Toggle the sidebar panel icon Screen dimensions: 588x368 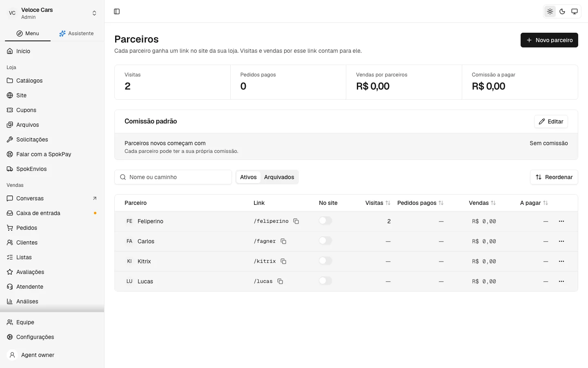117,11
